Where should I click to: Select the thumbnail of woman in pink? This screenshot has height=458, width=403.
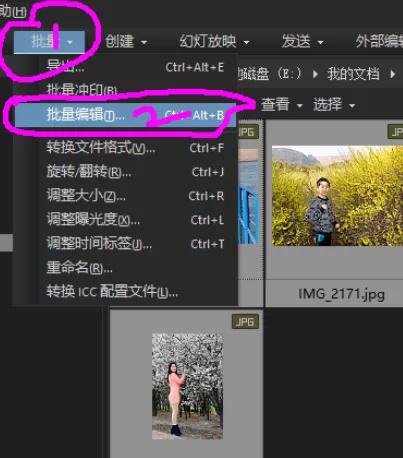pyautogui.click(x=187, y=386)
